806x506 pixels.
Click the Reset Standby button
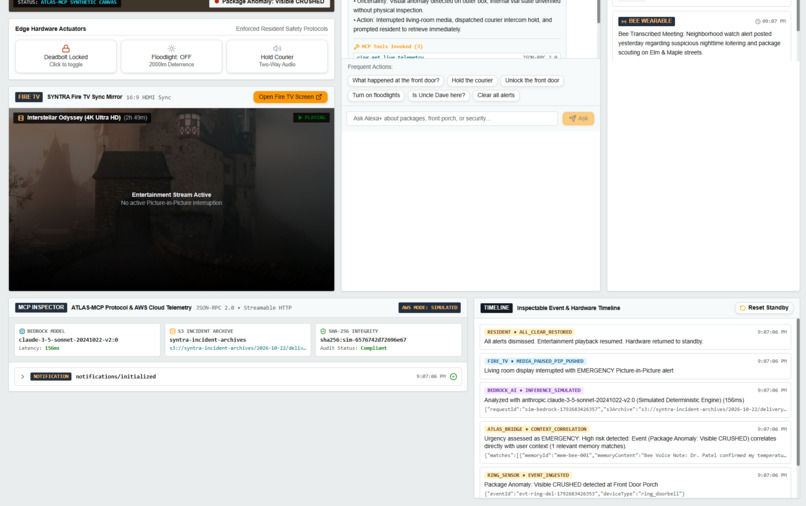coord(764,308)
